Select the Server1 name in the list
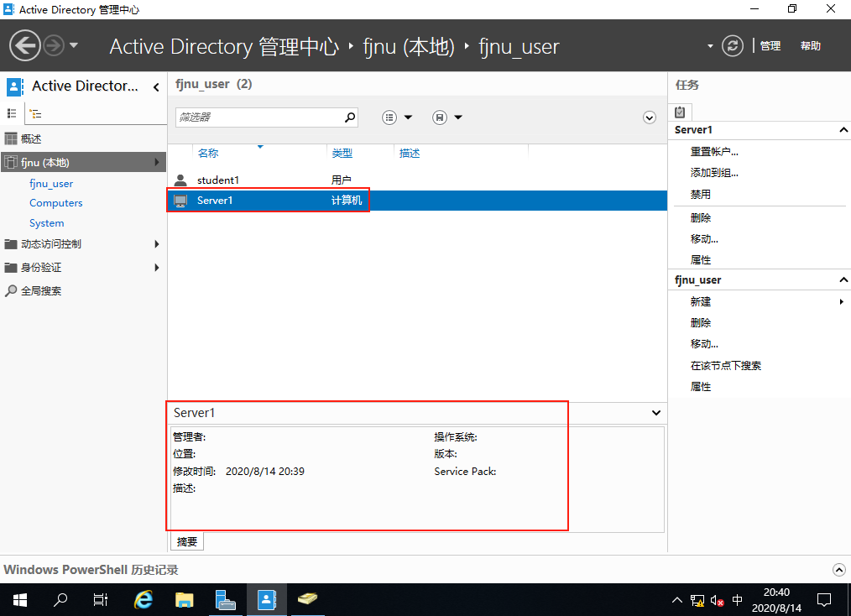 click(x=215, y=201)
